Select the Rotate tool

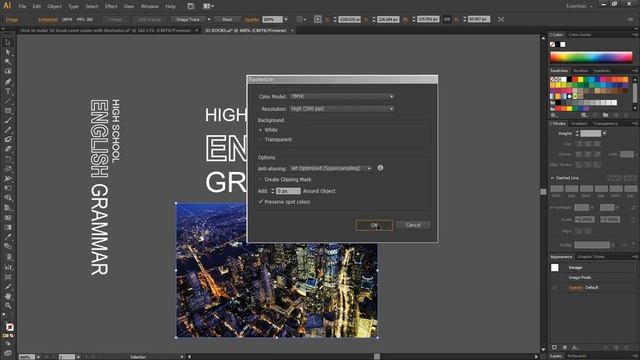click(8, 159)
